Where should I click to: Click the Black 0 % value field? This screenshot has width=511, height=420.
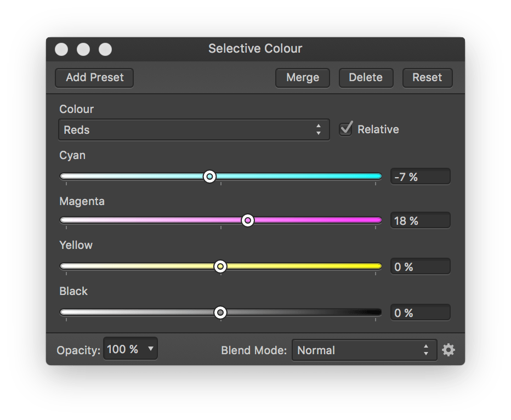click(420, 313)
